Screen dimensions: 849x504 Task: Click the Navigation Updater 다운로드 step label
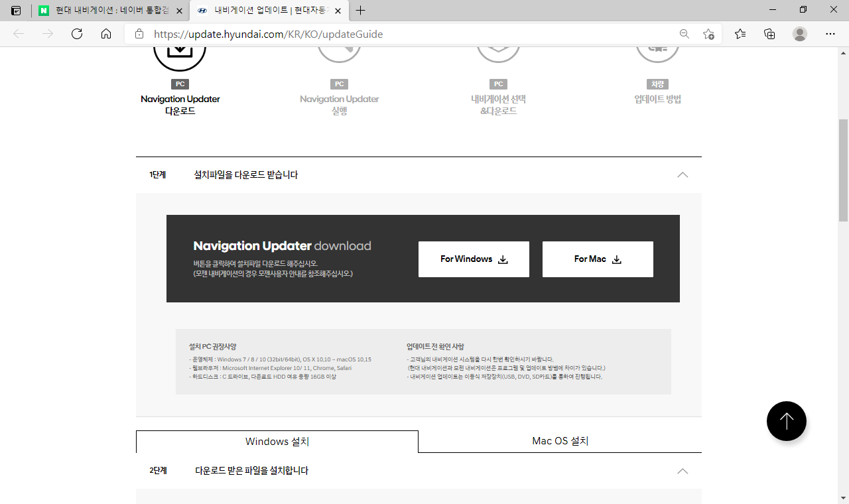180,105
